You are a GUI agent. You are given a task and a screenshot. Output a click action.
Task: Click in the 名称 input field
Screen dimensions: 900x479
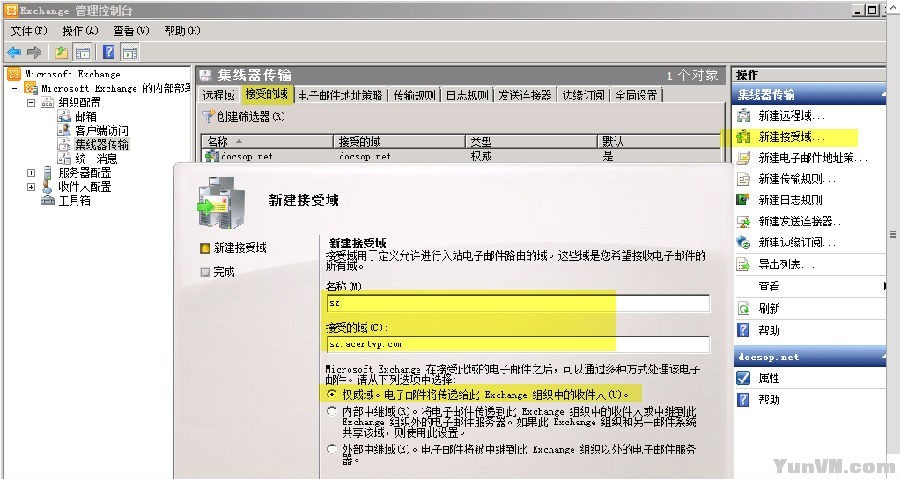click(518, 303)
